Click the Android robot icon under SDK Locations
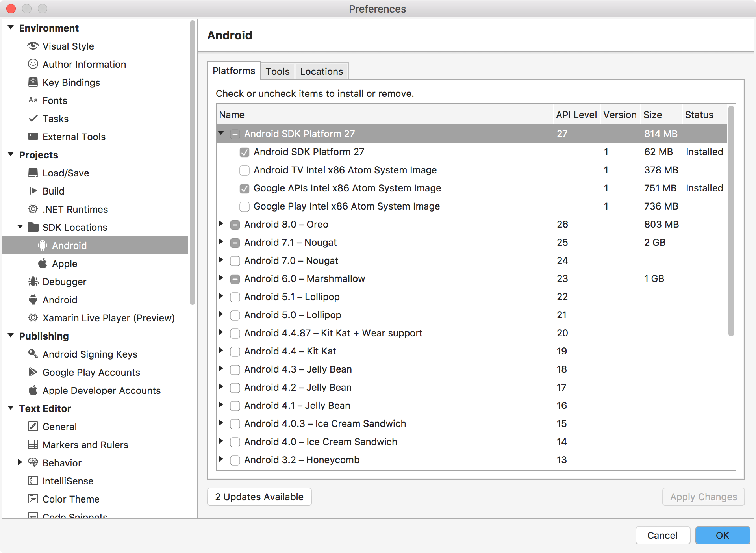 [43, 245]
